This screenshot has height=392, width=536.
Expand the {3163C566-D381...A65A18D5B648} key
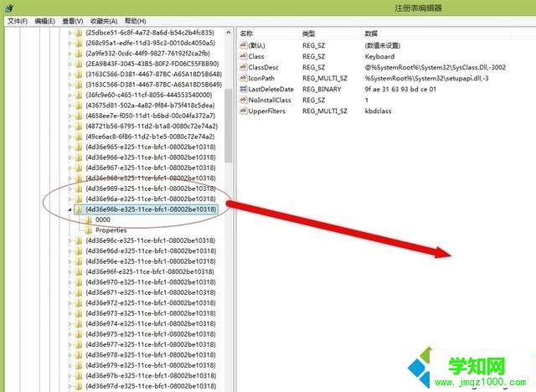click(x=70, y=75)
